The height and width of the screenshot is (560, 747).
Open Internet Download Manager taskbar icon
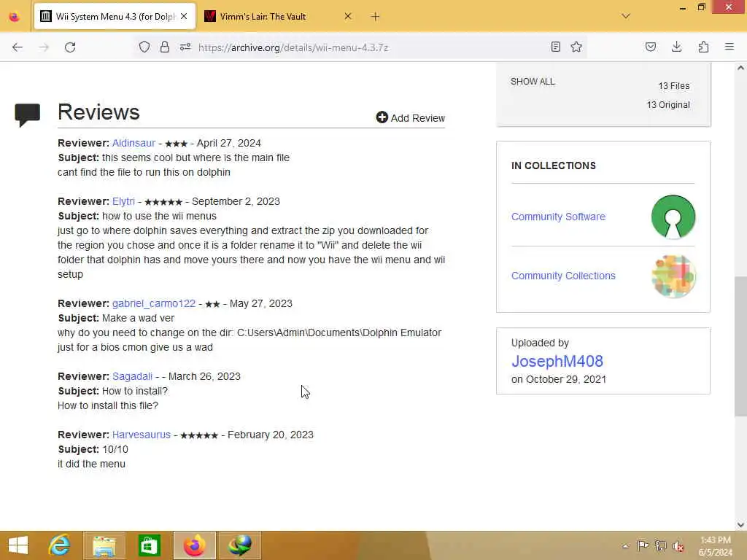pos(239,545)
